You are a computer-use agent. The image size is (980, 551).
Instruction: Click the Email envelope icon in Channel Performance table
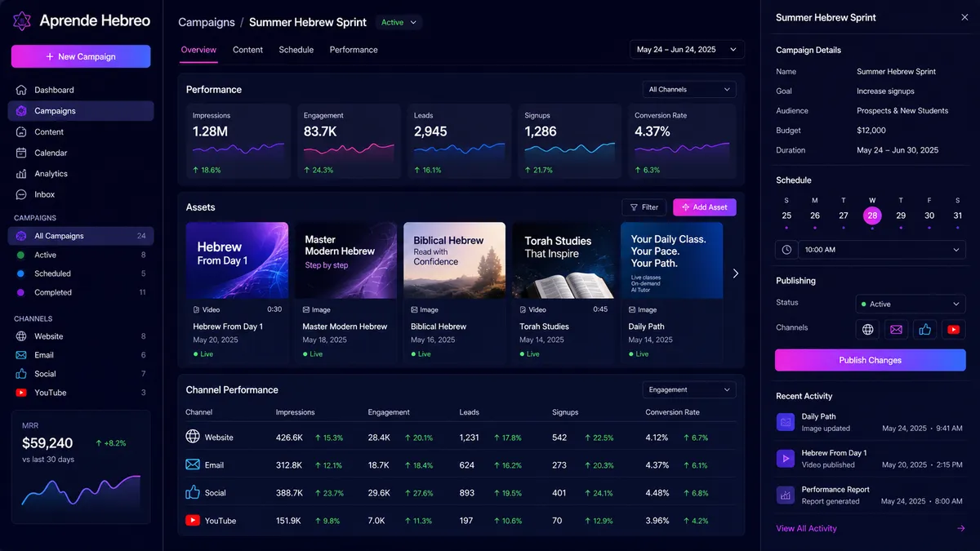(x=193, y=464)
